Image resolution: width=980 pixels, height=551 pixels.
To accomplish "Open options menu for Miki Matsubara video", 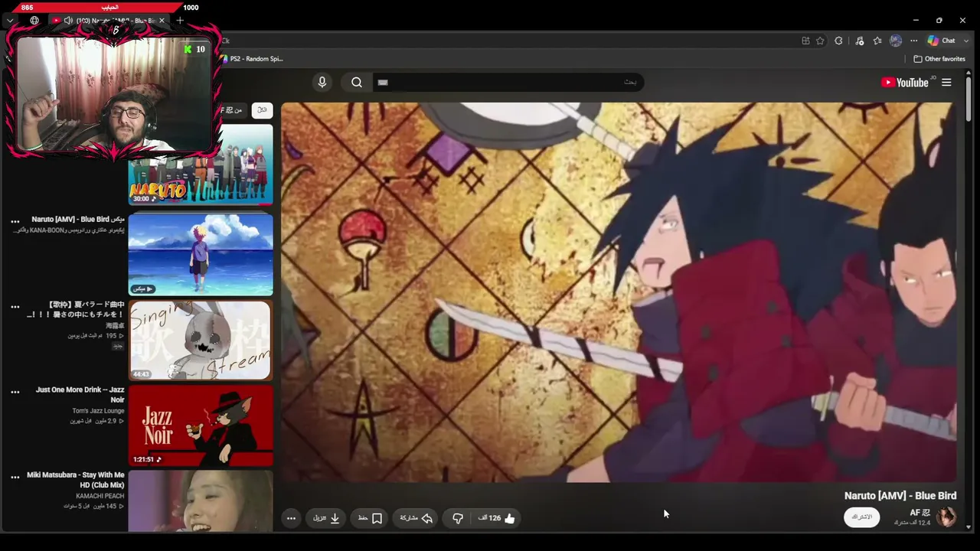I will point(15,477).
